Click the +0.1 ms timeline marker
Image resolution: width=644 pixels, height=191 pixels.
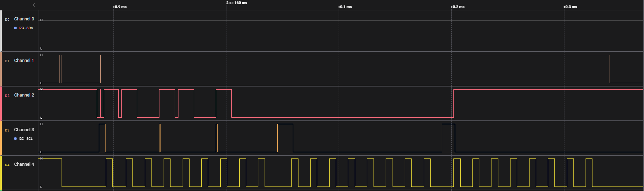pos(345,7)
